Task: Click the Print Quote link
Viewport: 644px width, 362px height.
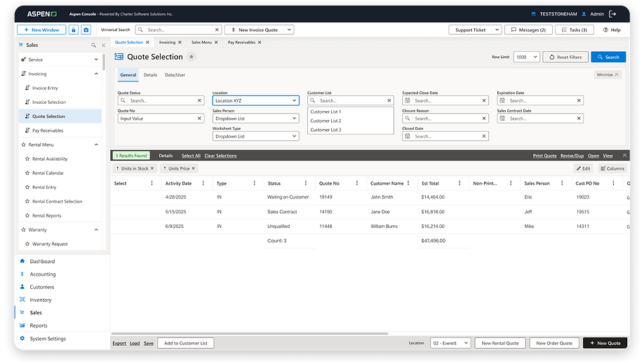Action: pos(544,156)
